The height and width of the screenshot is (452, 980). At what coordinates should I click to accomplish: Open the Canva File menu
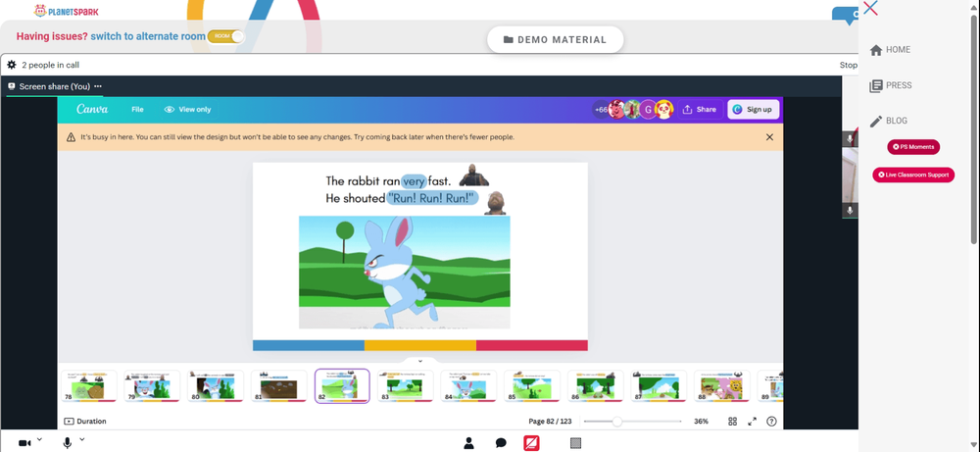tap(137, 110)
